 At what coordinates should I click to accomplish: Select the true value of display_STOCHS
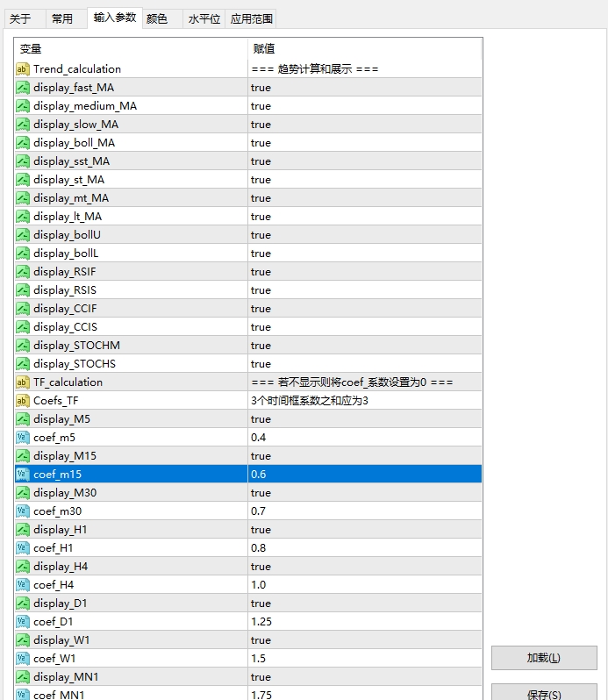(261, 364)
